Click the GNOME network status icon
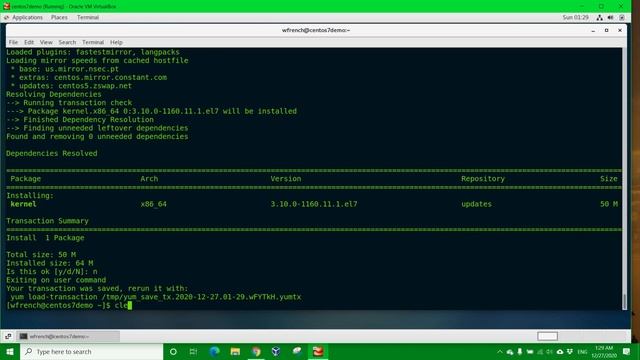 pyautogui.click(x=599, y=18)
